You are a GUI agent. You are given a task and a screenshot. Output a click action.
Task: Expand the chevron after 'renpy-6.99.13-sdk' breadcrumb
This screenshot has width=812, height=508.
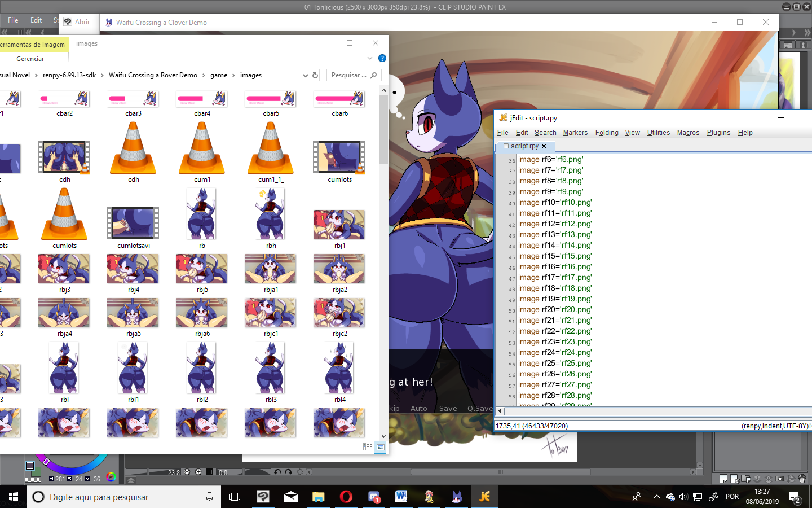tap(102, 75)
